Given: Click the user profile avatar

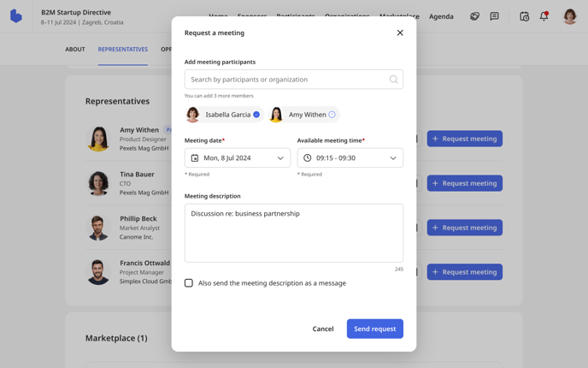Looking at the screenshot, I should 569,16.
